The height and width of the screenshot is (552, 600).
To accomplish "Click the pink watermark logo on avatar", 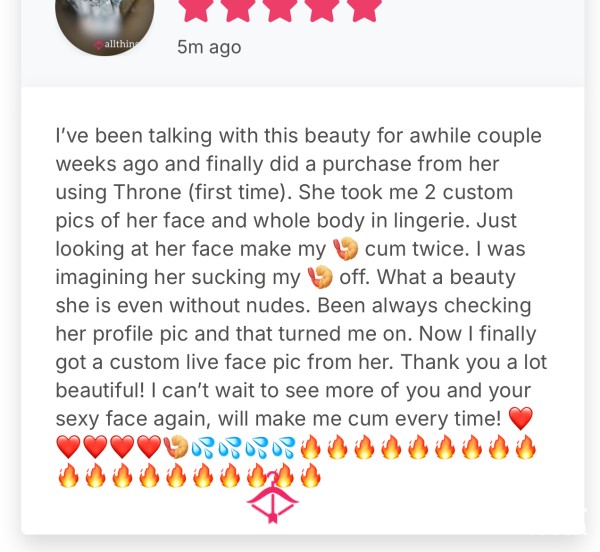I will tap(98, 44).
